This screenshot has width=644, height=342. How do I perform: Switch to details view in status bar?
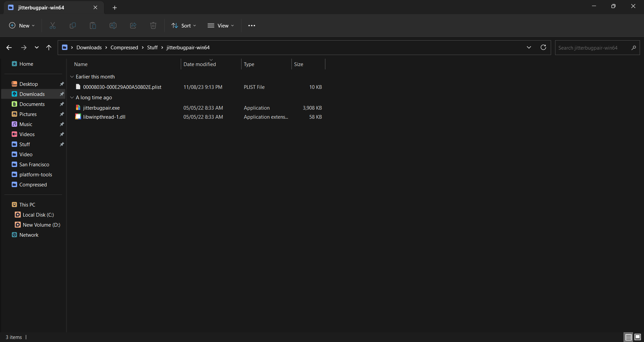(628, 337)
